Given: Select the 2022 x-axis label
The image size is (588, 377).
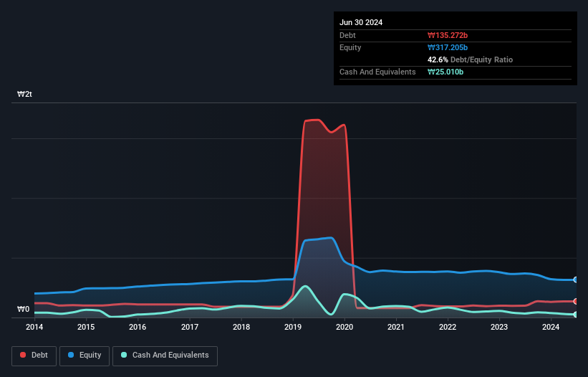Looking at the screenshot, I should [x=448, y=327].
